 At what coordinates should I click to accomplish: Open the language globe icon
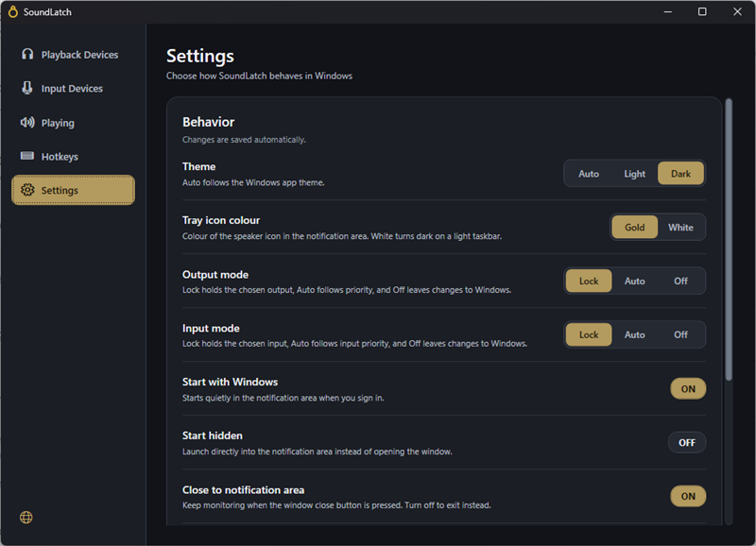pos(26,517)
